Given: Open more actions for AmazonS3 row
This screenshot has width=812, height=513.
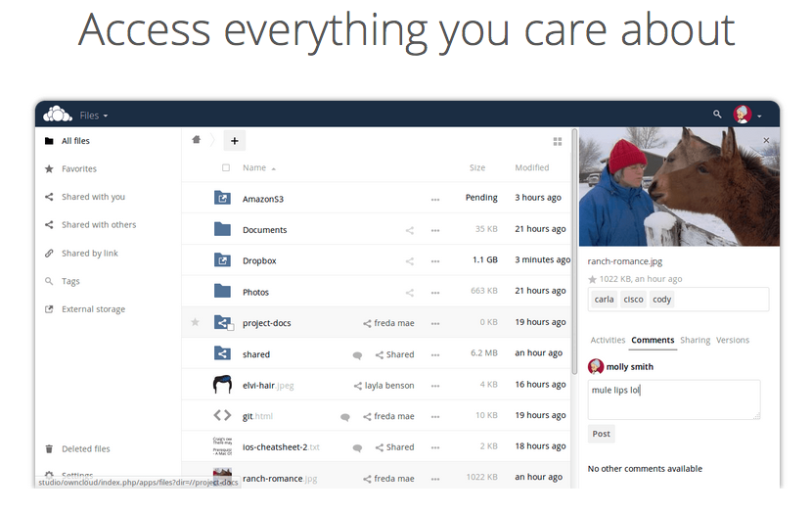Looking at the screenshot, I should pyautogui.click(x=435, y=200).
